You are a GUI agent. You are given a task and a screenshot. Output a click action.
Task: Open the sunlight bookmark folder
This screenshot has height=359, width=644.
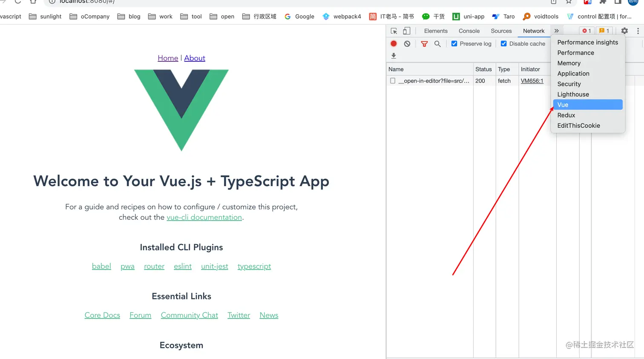[45, 17]
